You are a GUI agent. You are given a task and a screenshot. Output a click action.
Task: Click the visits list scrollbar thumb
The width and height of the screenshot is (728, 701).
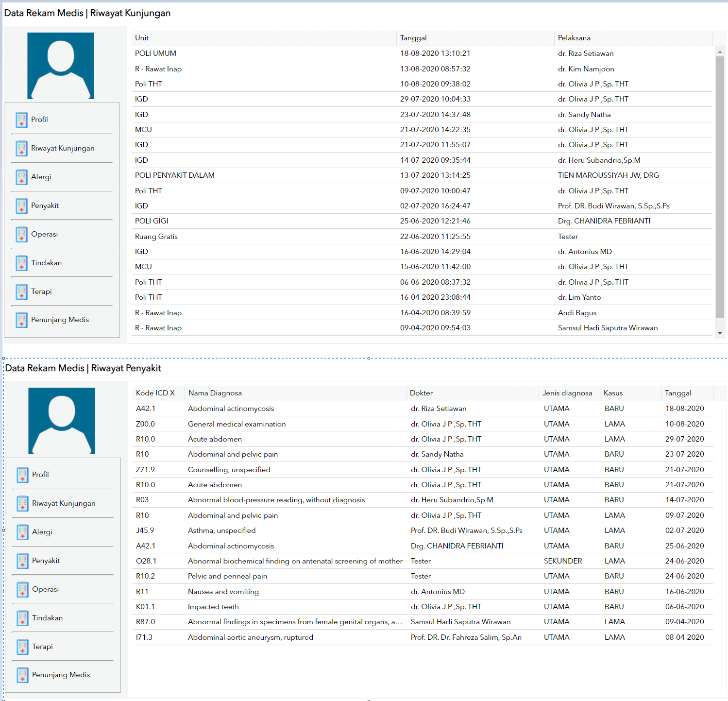pyautogui.click(x=720, y=187)
